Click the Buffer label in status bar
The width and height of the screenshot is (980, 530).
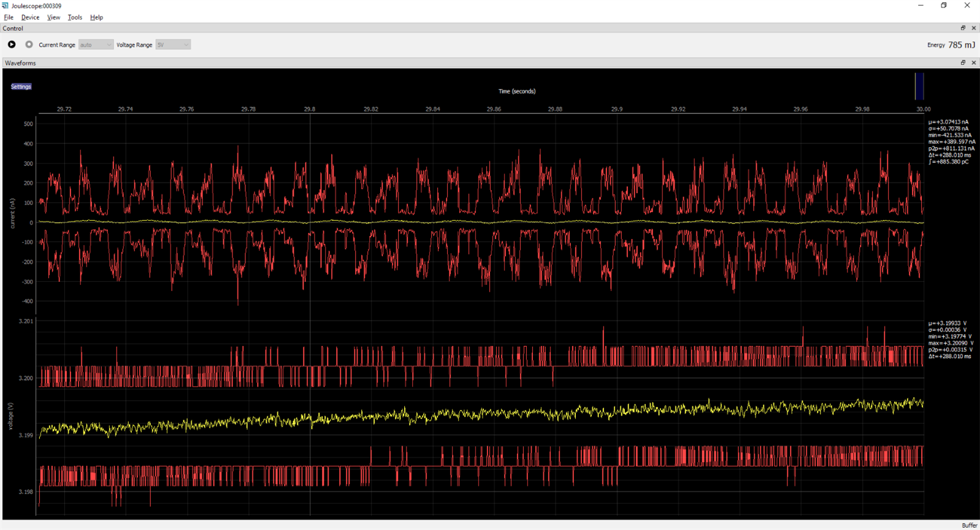[x=969, y=525]
